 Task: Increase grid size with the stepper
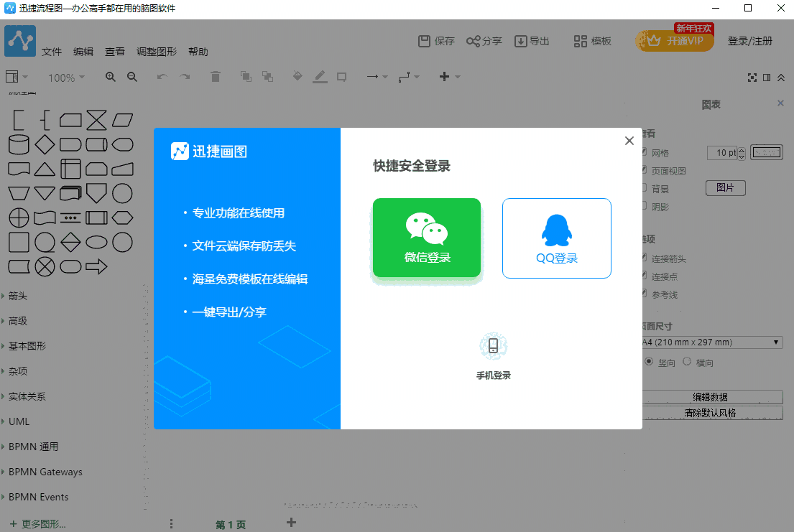click(x=741, y=149)
